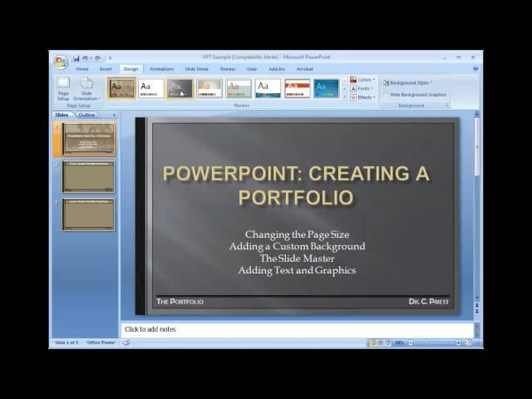Click footer text 'The Portfolio'
Viewport: 532px width, 399px height.
click(180, 302)
